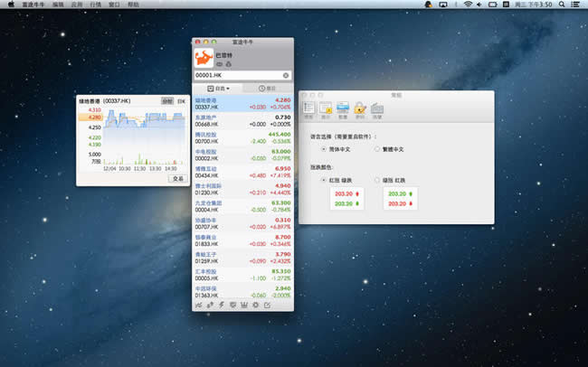The height and width of the screenshot is (367, 588).
Task: Select the 00002.HK stock row
Action: click(242, 155)
